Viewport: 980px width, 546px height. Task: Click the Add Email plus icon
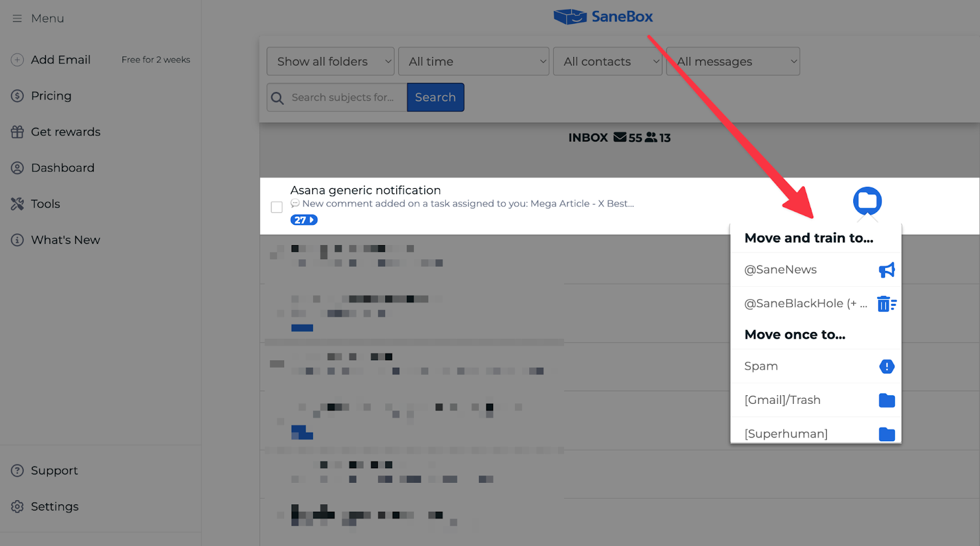tap(17, 60)
